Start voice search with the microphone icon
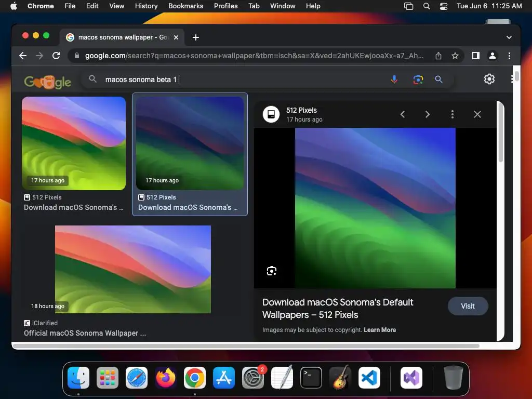 coord(394,79)
